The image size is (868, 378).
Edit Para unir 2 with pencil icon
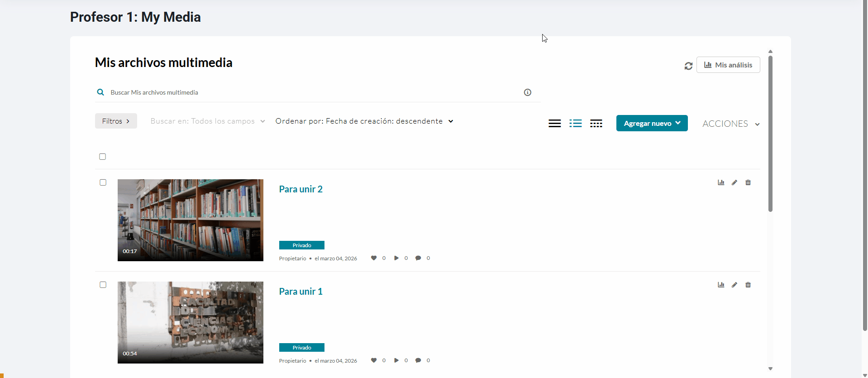(x=734, y=182)
